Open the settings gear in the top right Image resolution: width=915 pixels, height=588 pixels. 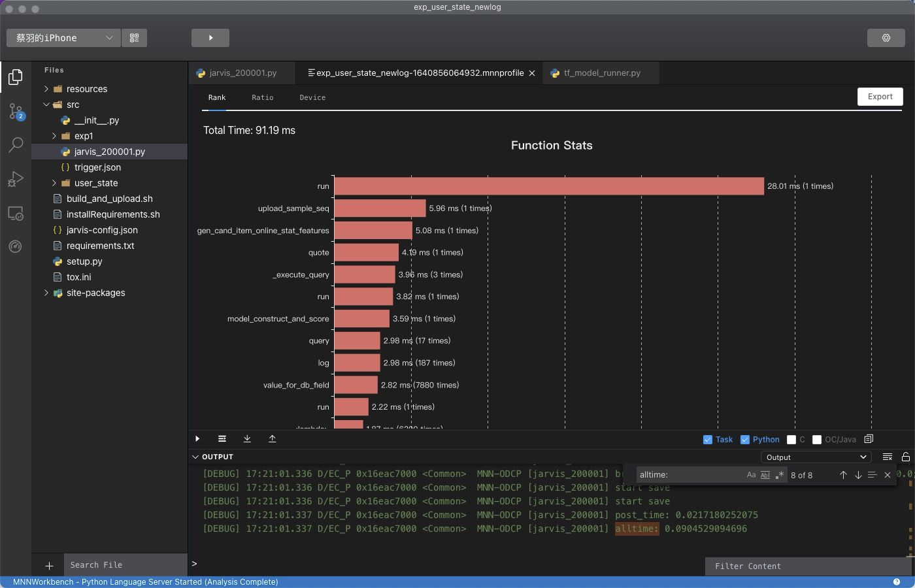click(x=886, y=38)
